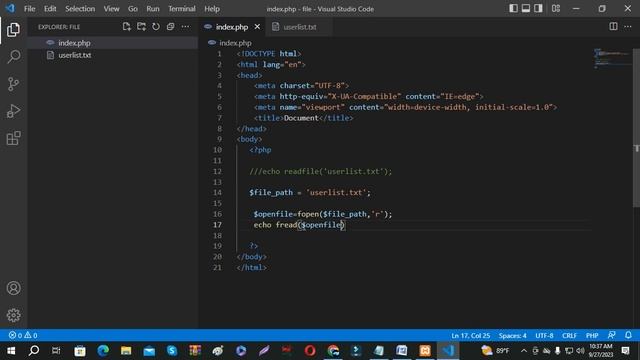
Task: Open the Search view in activity bar
Action: [13, 57]
